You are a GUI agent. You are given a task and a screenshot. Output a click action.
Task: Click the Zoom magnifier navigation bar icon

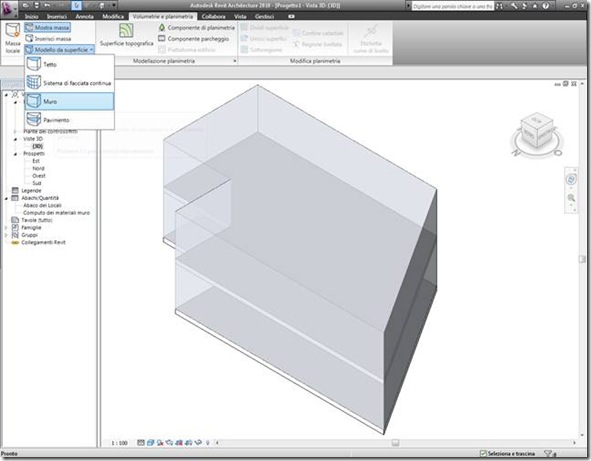coord(571,198)
